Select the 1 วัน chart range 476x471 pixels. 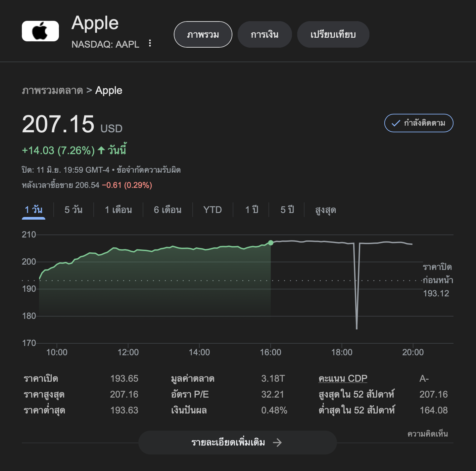[x=33, y=210]
